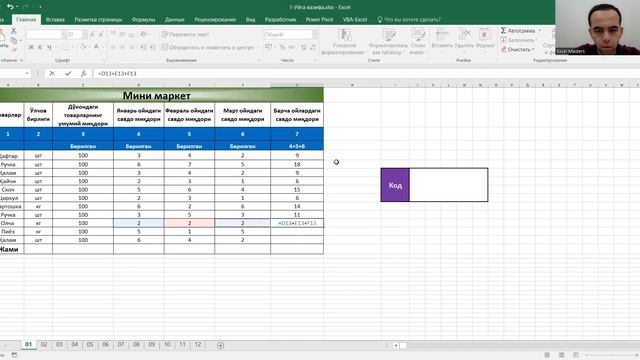Click the Normal view icon in status bar
Screen dimensions: 640x360
547,355
